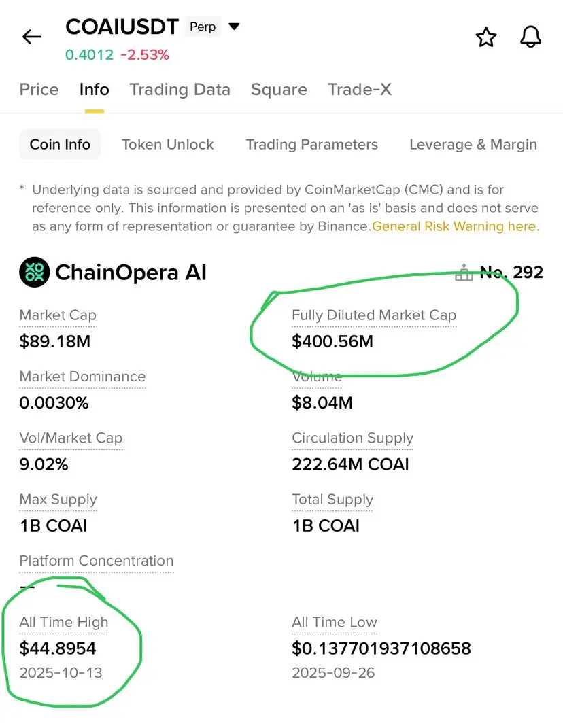This screenshot has height=728, width=563.
Task: Add COAIUSDT to favorites with star
Action: point(486,37)
